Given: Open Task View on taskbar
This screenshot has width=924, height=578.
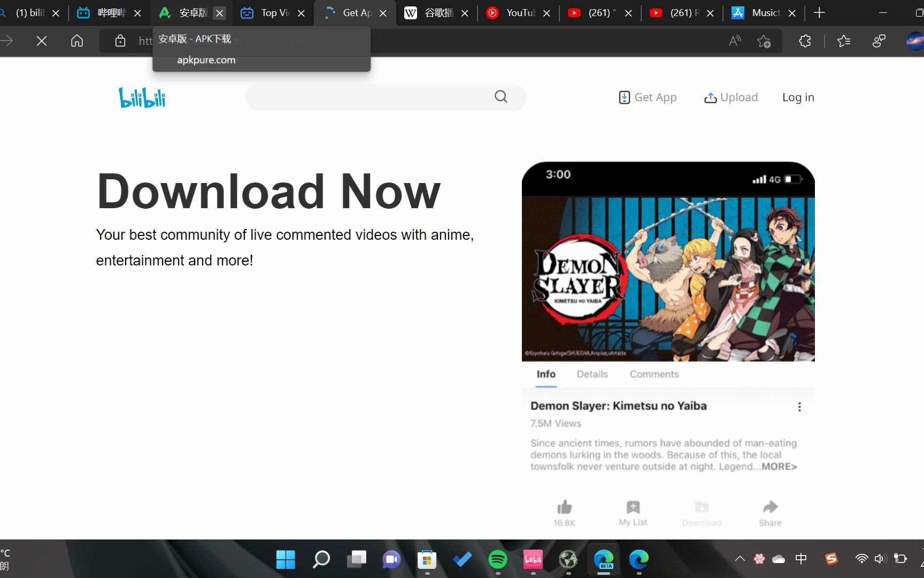Looking at the screenshot, I should coord(356,560).
